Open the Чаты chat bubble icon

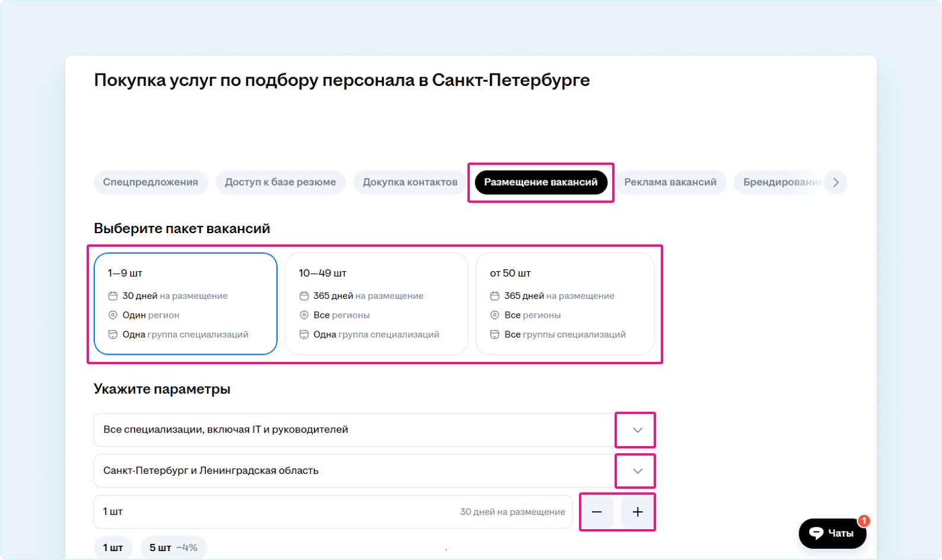point(817,533)
